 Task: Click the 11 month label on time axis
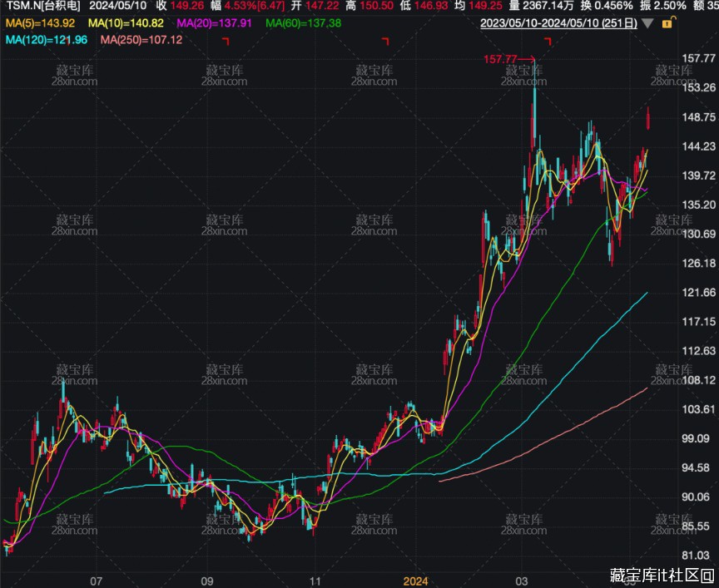(315, 581)
